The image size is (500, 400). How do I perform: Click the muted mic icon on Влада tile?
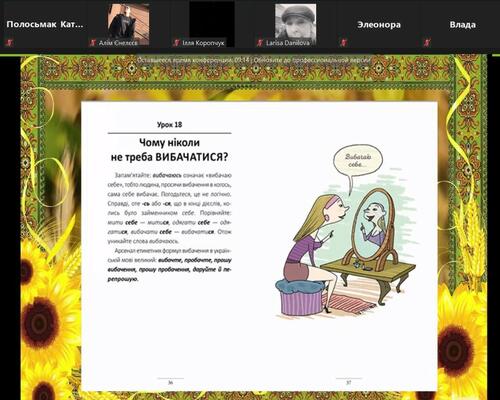pyautogui.click(x=427, y=43)
